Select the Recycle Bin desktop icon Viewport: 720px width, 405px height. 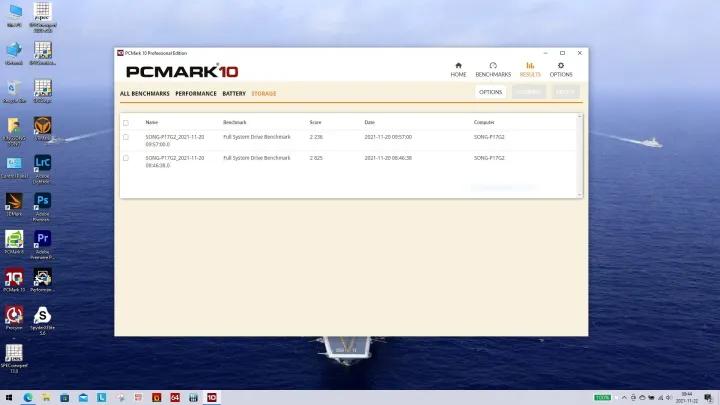pyautogui.click(x=14, y=91)
